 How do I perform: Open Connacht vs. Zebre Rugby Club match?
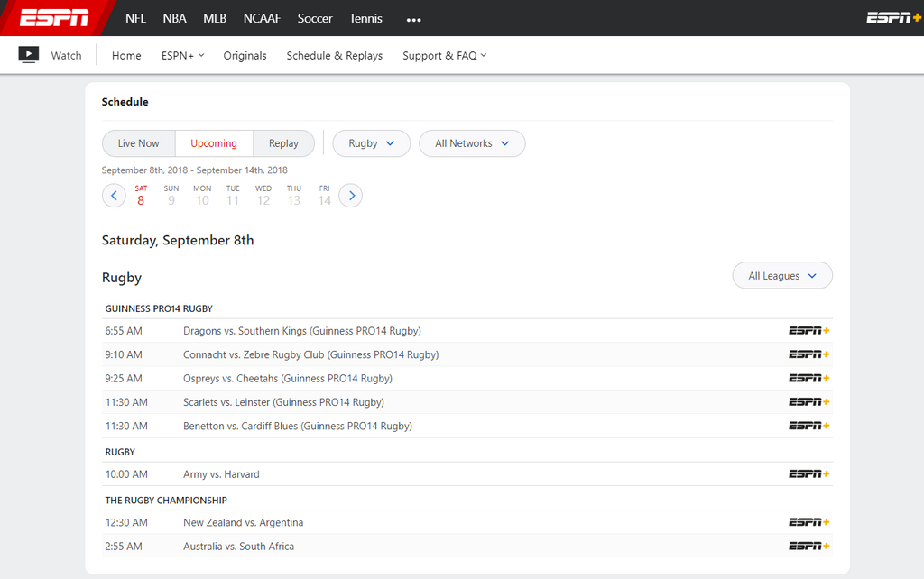(311, 354)
